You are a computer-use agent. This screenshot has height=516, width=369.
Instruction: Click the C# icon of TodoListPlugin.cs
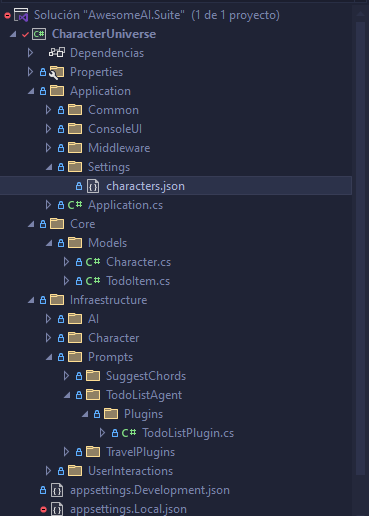[129, 433]
